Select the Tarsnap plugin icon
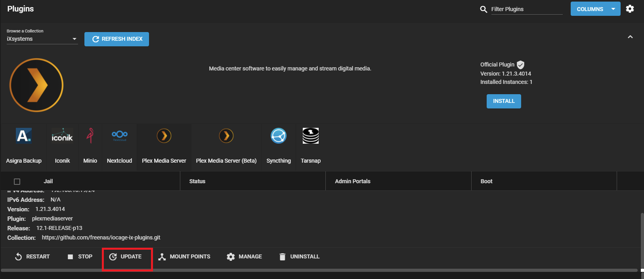This screenshot has height=279, width=644. pyautogui.click(x=311, y=136)
